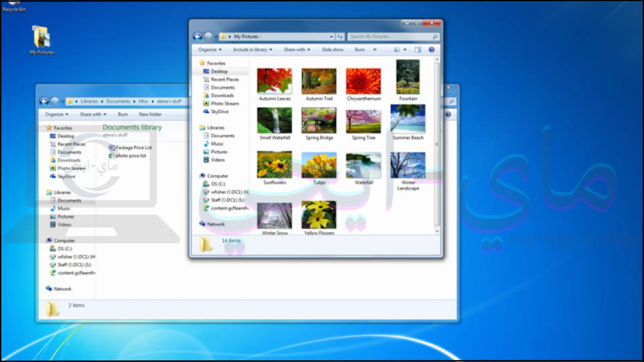Image resolution: width=644 pixels, height=362 pixels.
Task: Click scrollbar up arrow in My Pictures window
Action: (437, 60)
